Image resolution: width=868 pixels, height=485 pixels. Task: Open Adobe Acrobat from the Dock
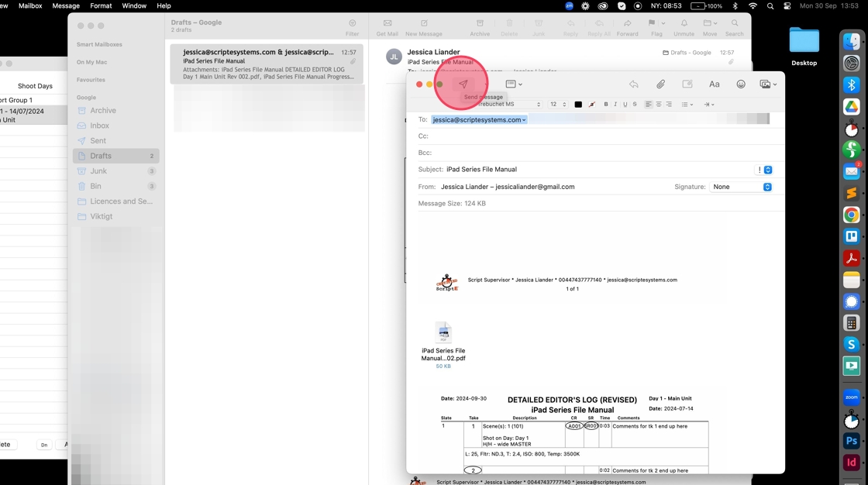click(852, 258)
